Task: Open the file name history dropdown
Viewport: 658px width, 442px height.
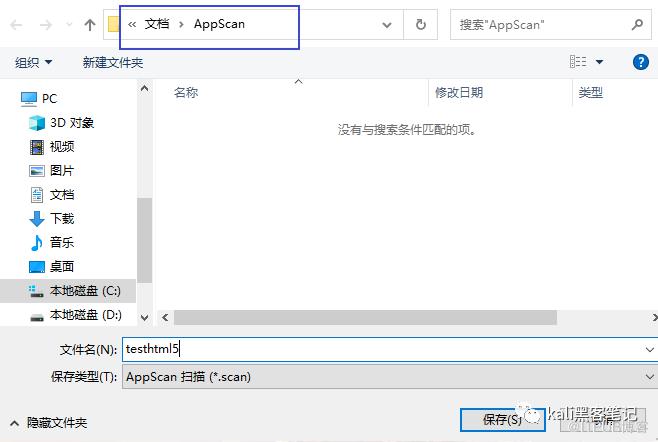Action: [649, 349]
